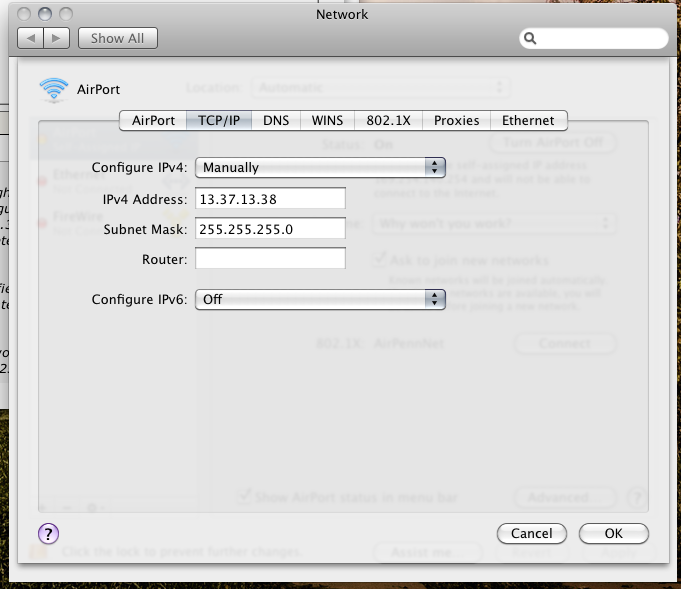Go back with the left arrow button
Screen dimensions: 681x589
click(30, 38)
